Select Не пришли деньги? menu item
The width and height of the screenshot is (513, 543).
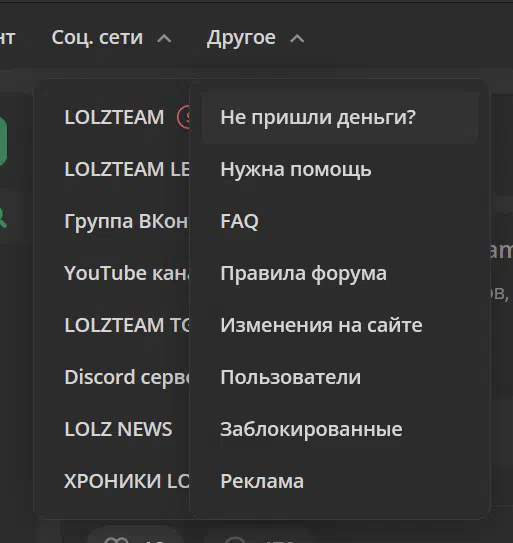click(340, 117)
